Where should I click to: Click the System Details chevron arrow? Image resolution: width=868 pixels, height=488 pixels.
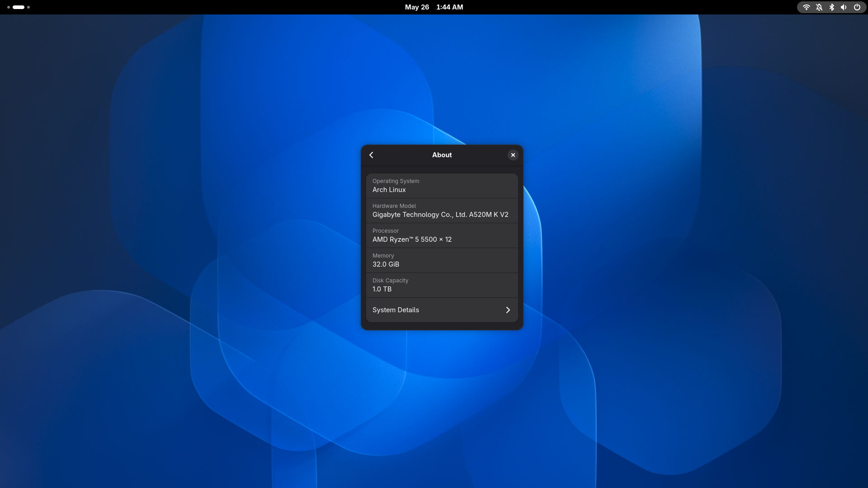click(508, 310)
